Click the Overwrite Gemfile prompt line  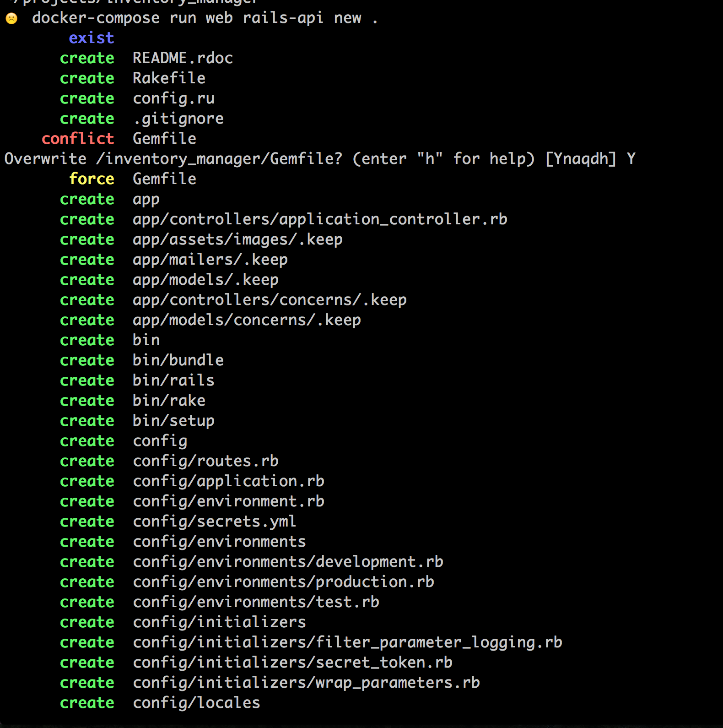pos(320,159)
